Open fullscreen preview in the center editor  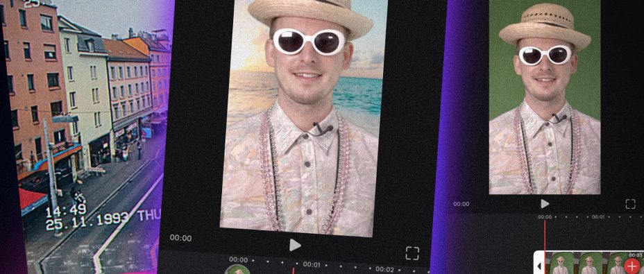tap(412, 253)
